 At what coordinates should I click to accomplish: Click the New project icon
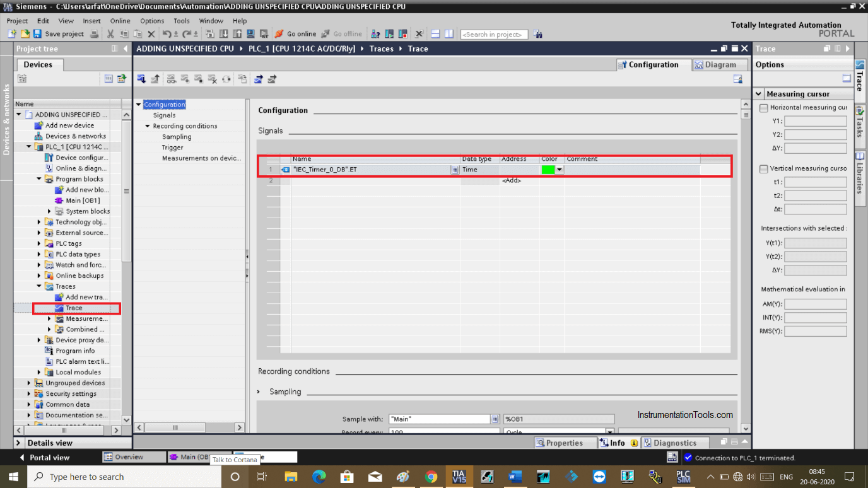(12, 34)
